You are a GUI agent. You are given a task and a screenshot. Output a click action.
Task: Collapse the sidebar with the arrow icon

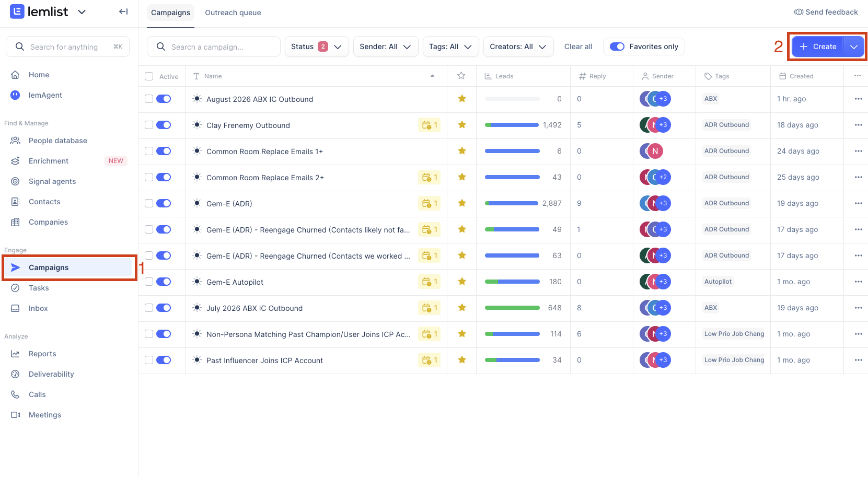(123, 11)
